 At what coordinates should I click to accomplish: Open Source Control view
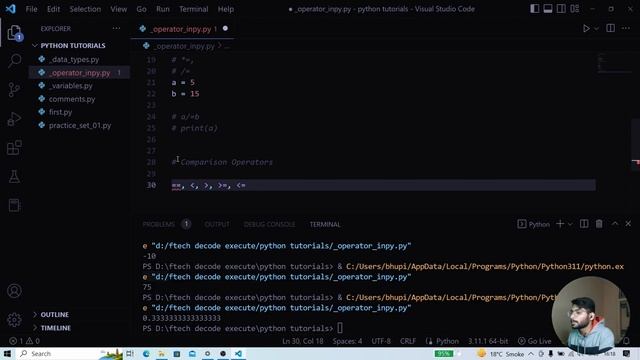14,89
